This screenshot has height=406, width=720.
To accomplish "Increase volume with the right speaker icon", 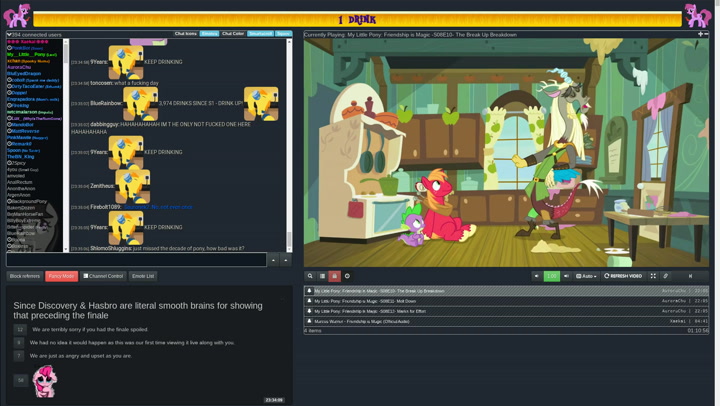I will point(566,276).
